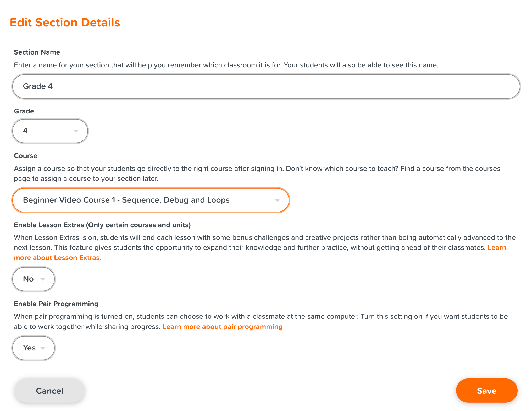Click the Save button
Viewport: 532px width, 411px height.
pos(487,390)
